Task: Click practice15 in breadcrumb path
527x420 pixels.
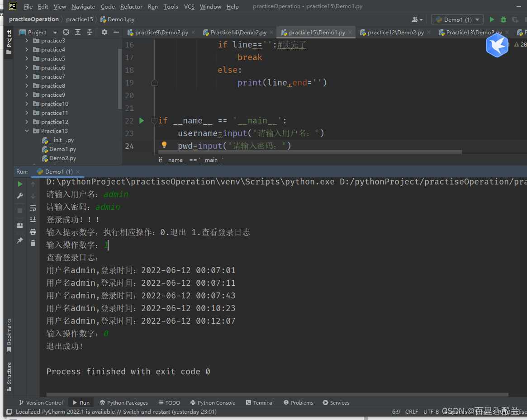Action: (79, 19)
